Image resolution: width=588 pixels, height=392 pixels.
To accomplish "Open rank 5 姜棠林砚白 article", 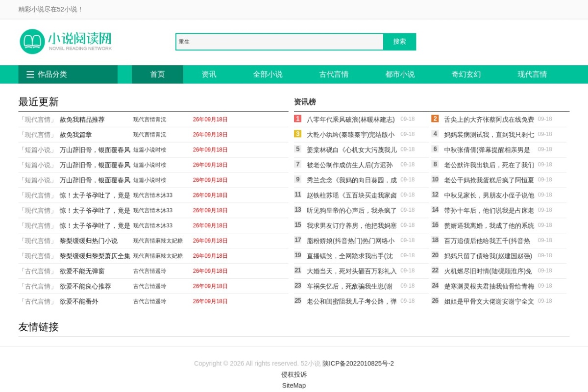I will tap(352, 150).
